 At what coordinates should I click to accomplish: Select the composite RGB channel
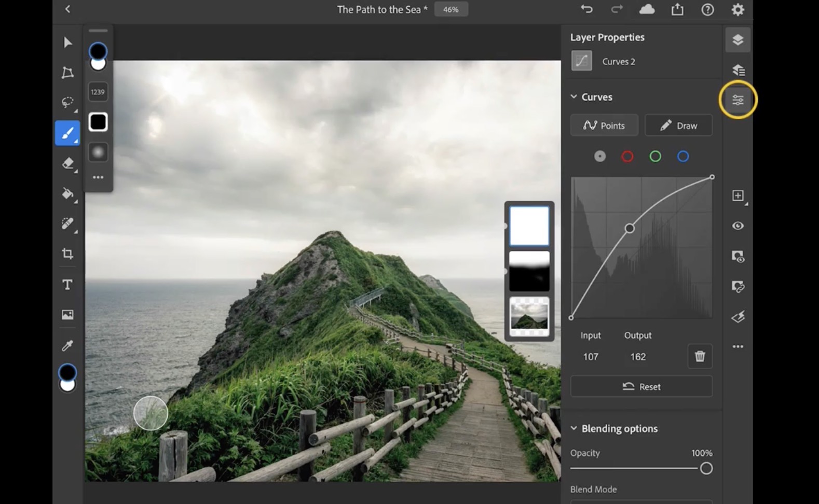click(x=599, y=156)
